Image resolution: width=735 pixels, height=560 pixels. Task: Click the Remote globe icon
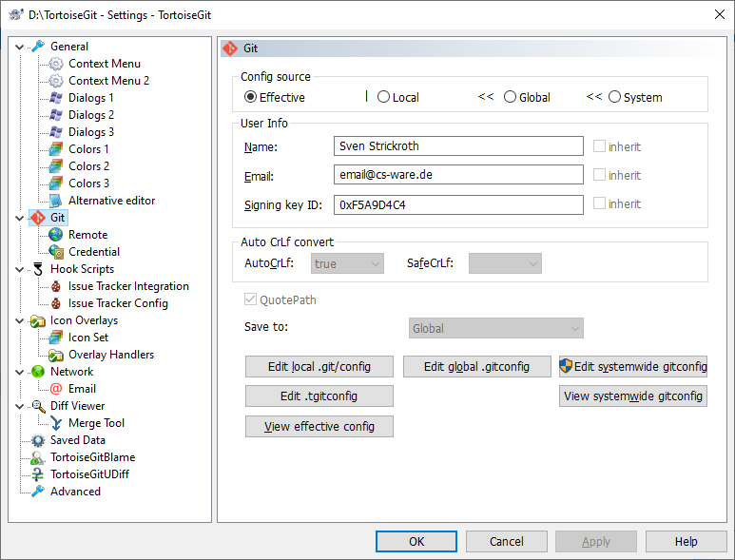(56, 235)
